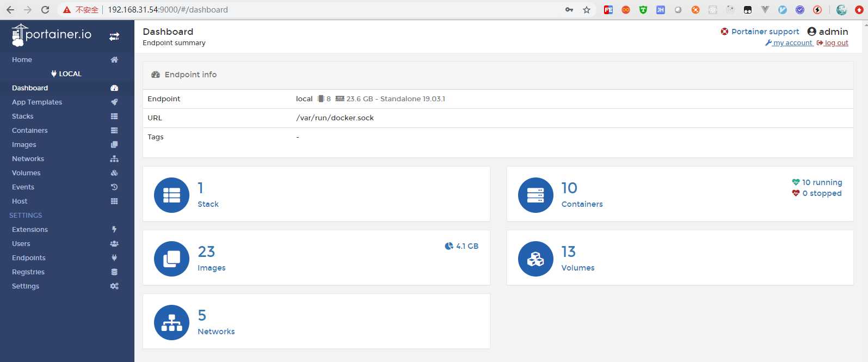
Task: Click the Endpoints plug icon in sidebar
Action: (x=114, y=258)
